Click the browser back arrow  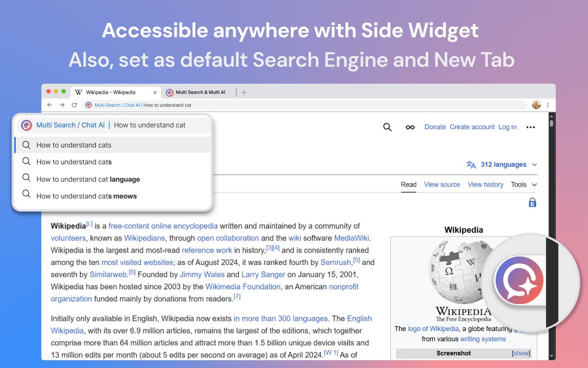(50, 105)
